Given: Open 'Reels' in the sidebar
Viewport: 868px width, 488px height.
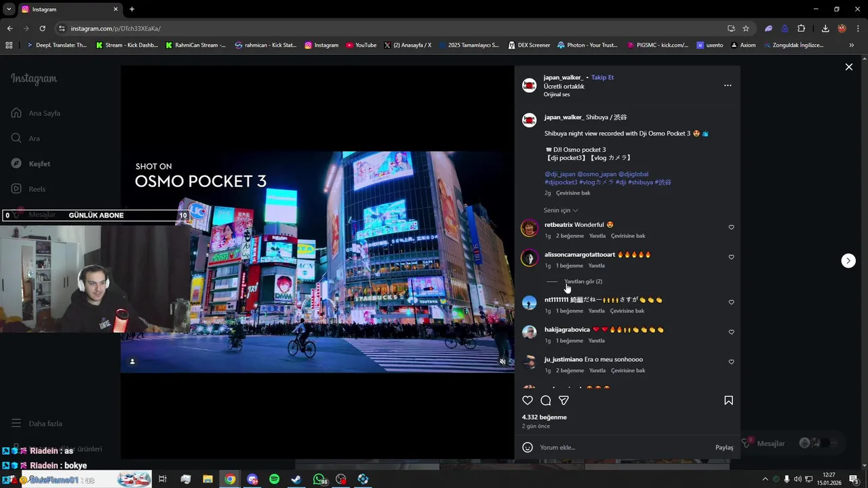Looking at the screenshot, I should pyautogui.click(x=28, y=189).
